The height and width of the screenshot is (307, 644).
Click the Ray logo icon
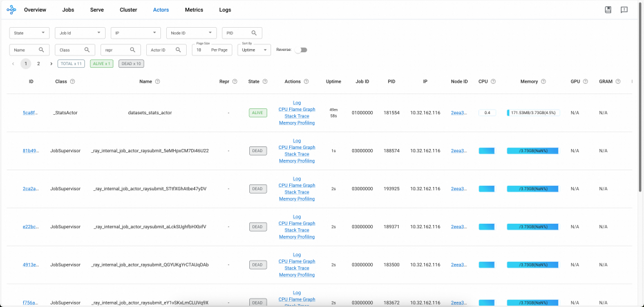click(12, 10)
